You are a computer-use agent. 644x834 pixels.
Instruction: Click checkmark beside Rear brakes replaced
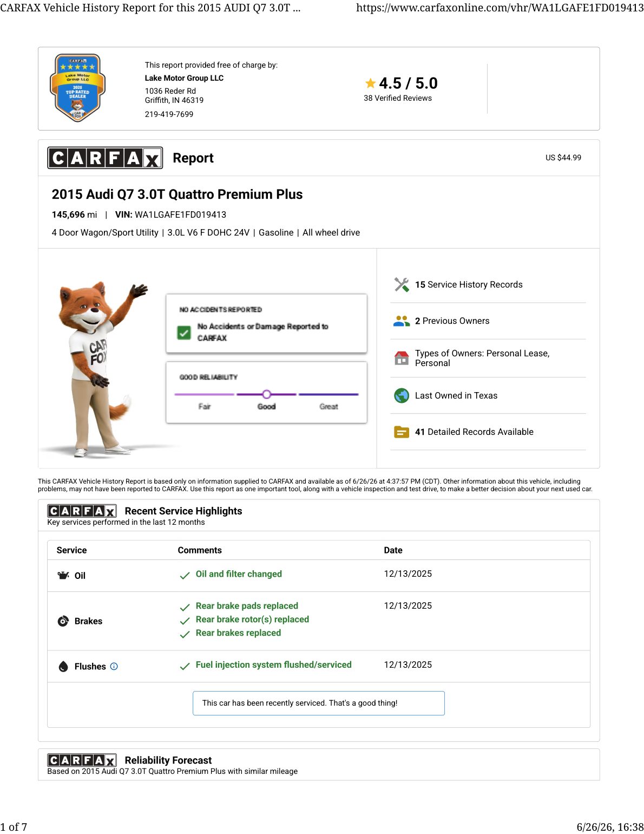click(x=185, y=634)
